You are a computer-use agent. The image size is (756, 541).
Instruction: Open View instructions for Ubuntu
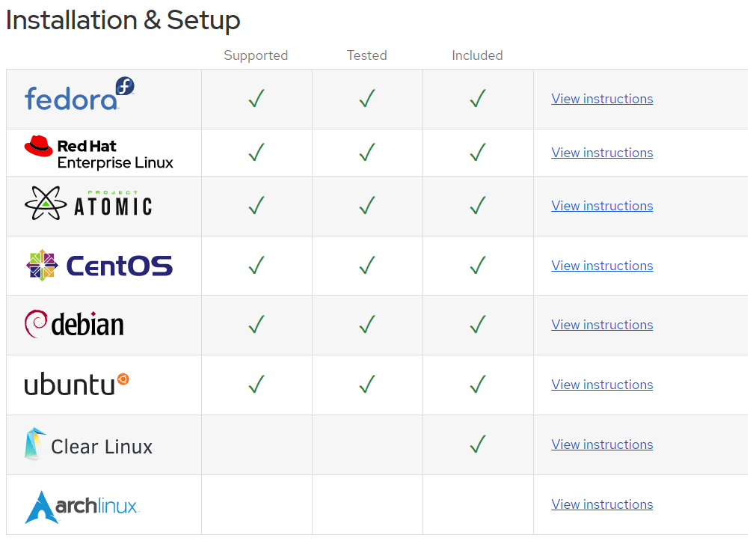pyautogui.click(x=602, y=385)
